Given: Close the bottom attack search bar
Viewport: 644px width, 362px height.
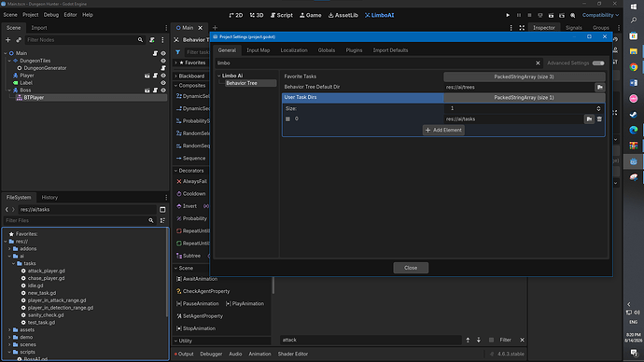Looking at the screenshot, I should point(522,340).
